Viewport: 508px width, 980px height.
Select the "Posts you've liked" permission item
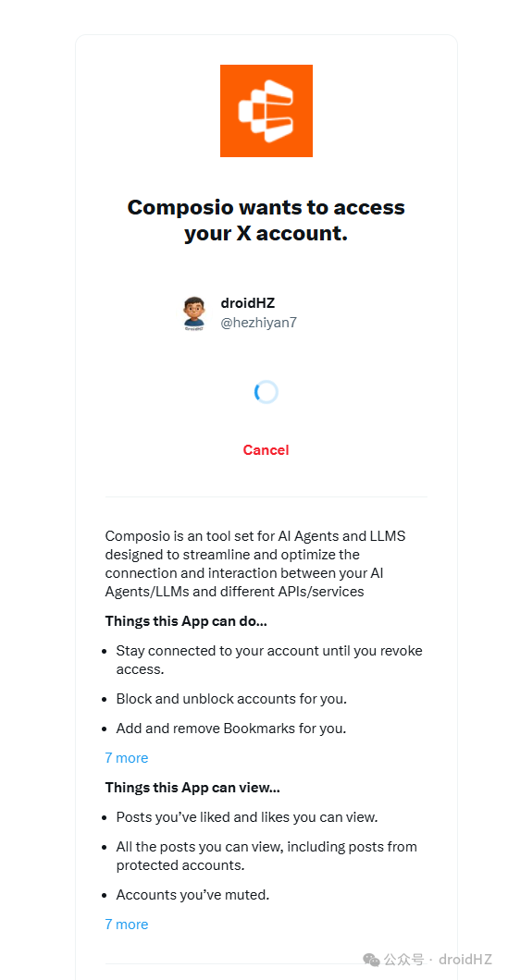(x=247, y=817)
